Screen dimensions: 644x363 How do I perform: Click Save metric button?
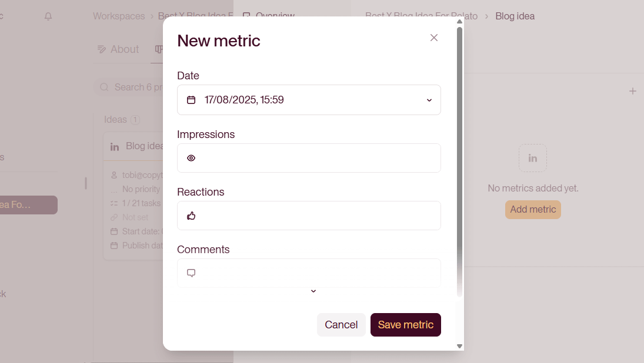pos(405,325)
